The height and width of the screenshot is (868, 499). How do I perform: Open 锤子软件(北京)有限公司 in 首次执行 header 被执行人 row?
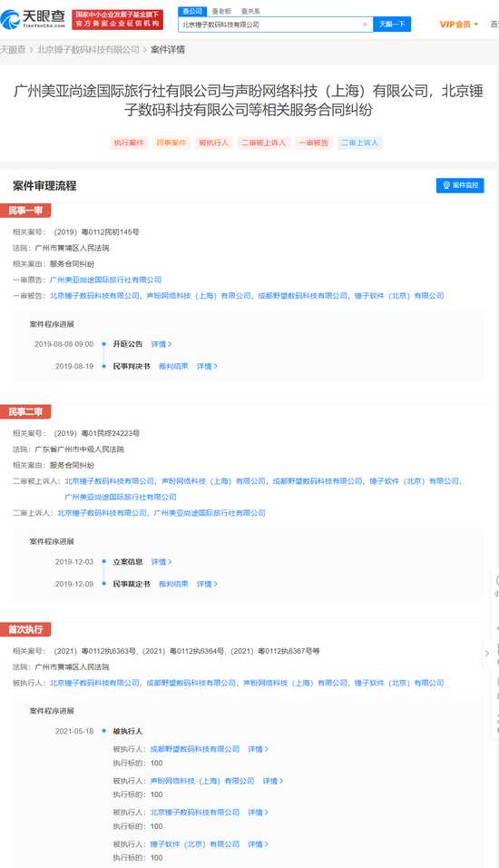tap(399, 683)
